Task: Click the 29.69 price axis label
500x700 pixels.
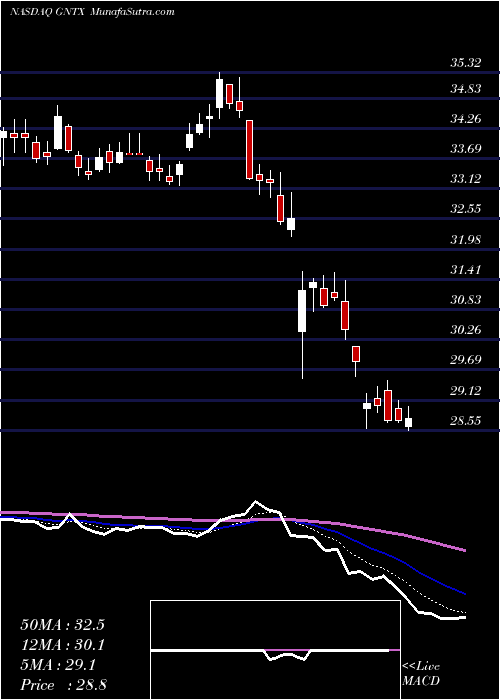Action: [x=465, y=359]
